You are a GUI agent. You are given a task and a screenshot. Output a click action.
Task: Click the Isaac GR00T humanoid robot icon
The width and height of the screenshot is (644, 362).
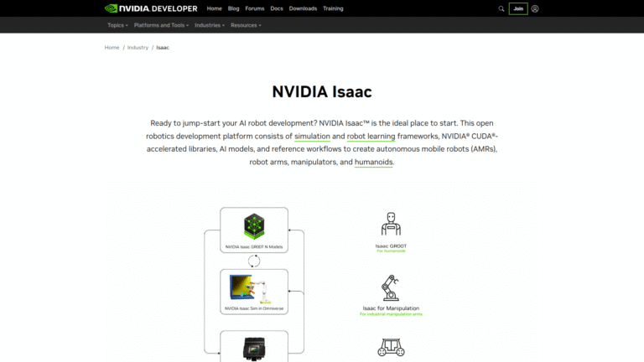tap(391, 224)
